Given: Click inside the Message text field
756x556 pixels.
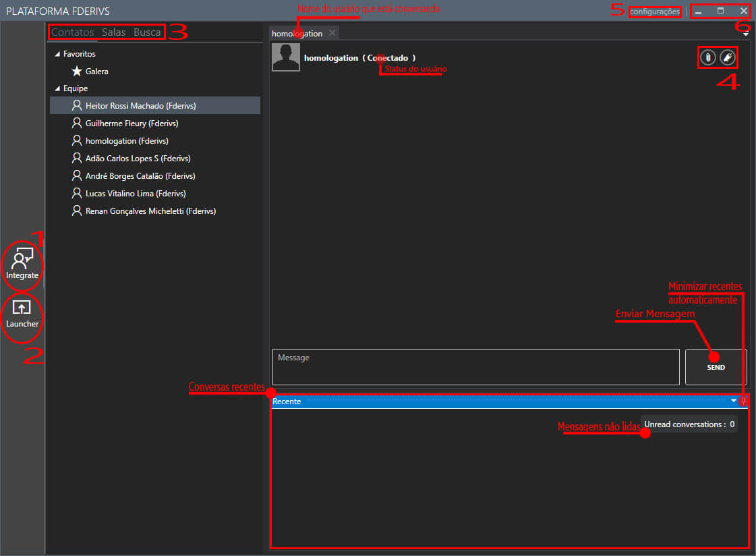Looking at the screenshot, I should click(x=475, y=366).
